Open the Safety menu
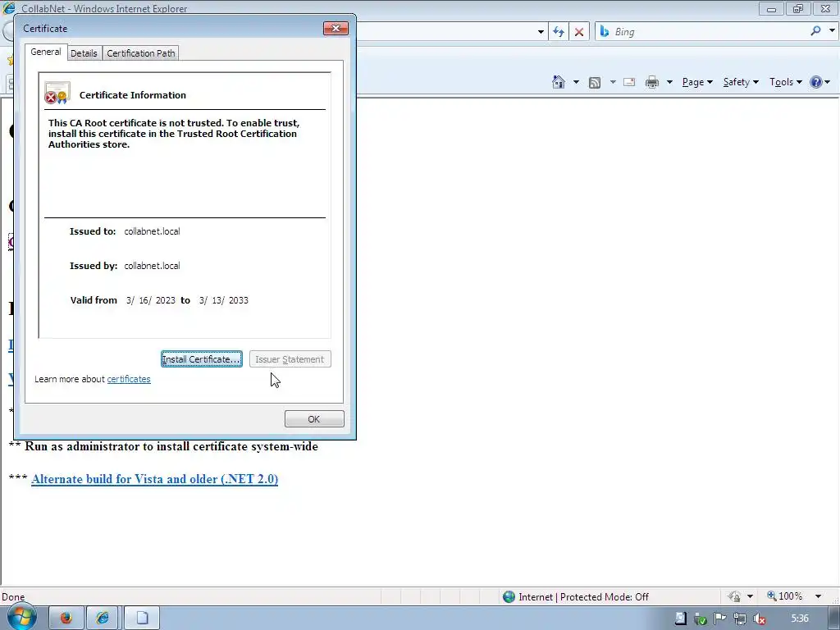This screenshot has width=840, height=630. point(741,82)
